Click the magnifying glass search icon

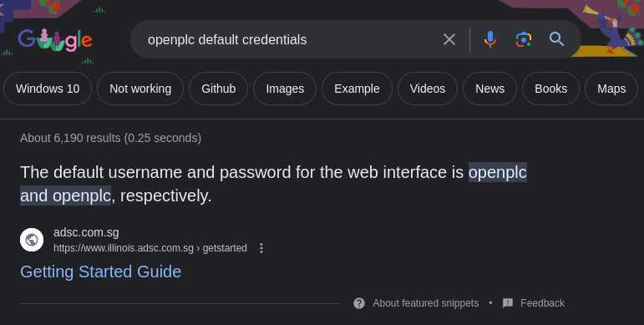point(556,39)
